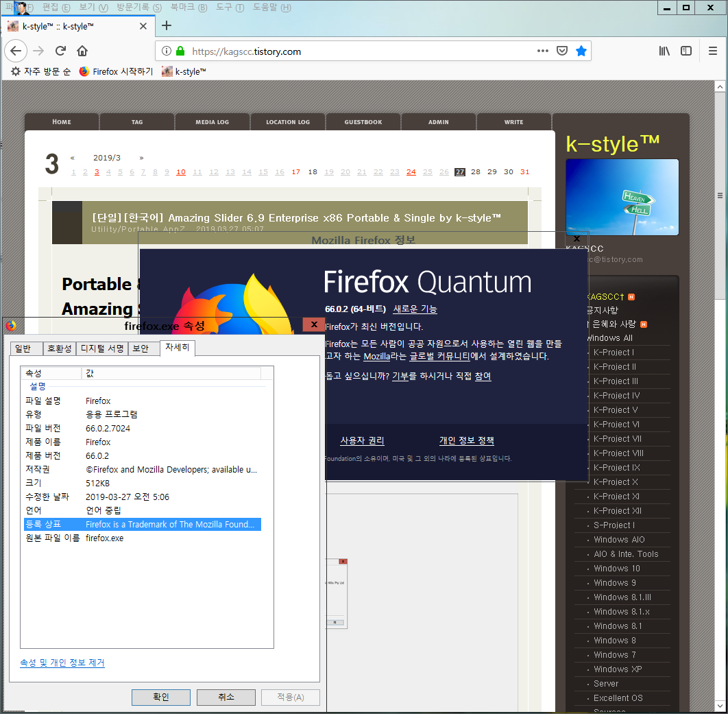This screenshot has width=728, height=714.
Task: Click the 참여 link in About dialog
Action: tap(483, 376)
